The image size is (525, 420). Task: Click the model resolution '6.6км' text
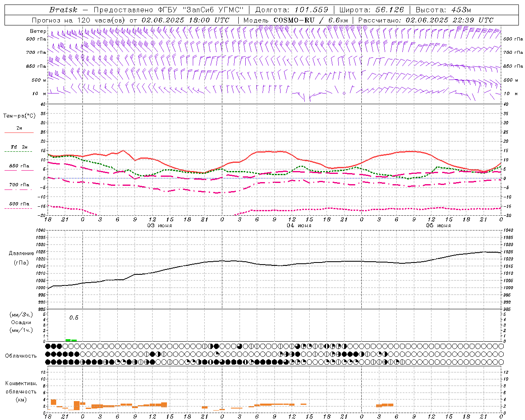pyautogui.click(x=338, y=20)
